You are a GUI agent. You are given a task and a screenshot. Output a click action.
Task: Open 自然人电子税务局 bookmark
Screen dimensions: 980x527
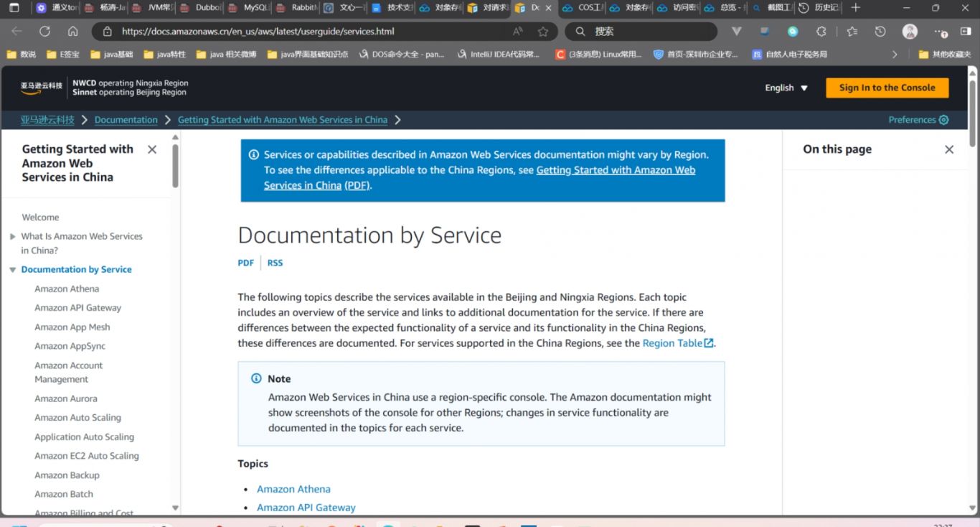[x=790, y=54]
